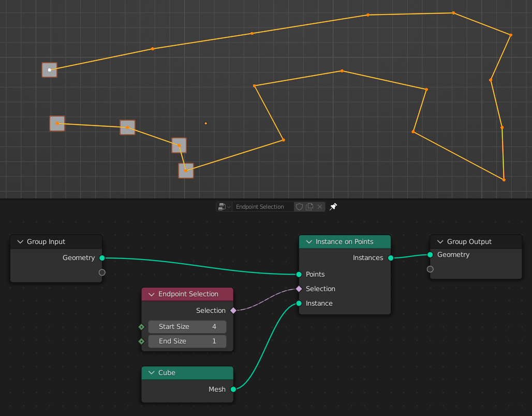Click the Start Size value slider
Image resolution: width=532 pixels, height=416 pixels.
(x=187, y=326)
